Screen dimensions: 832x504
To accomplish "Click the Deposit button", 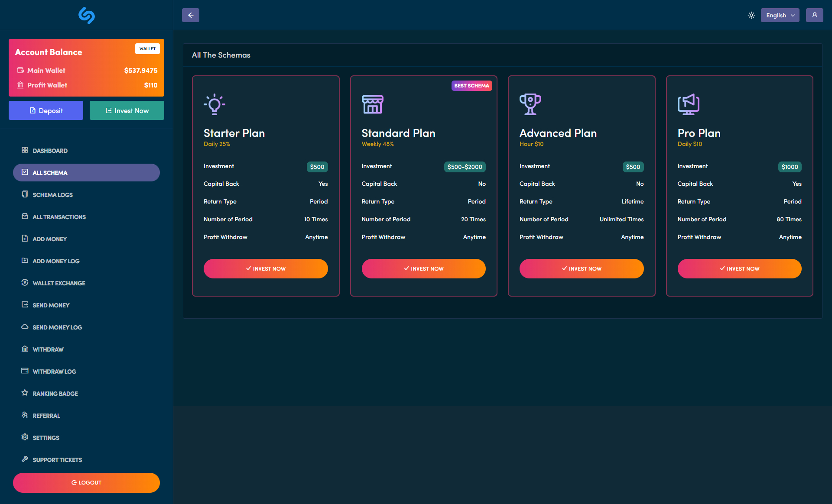I will pyautogui.click(x=45, y=110).
